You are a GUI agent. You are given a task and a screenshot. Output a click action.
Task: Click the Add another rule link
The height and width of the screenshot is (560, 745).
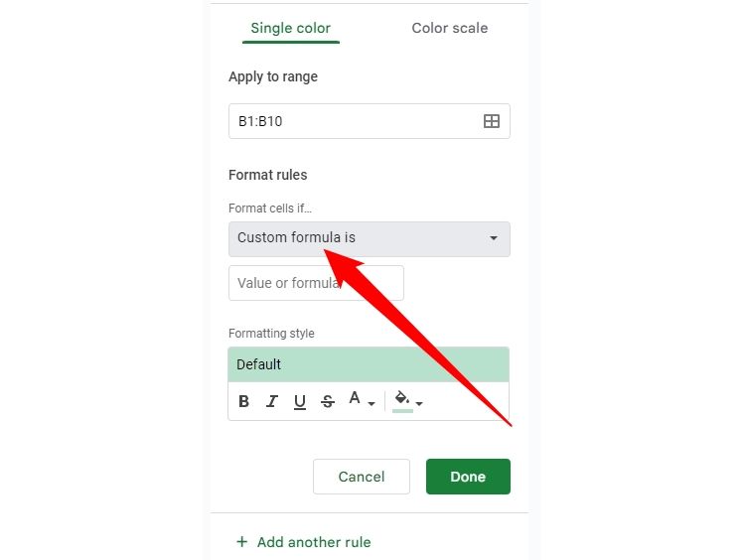(x=314, y=542)
